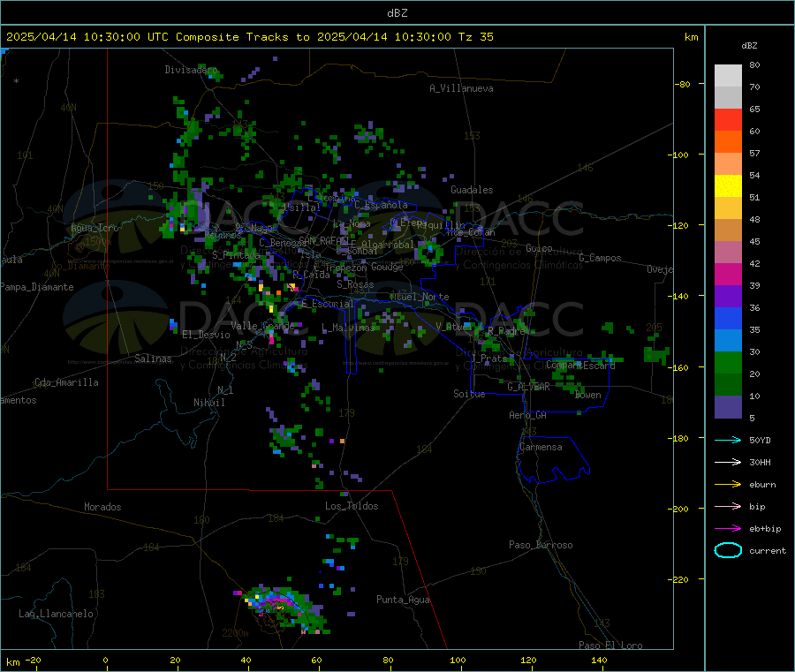
Task: Click the Guadales place label
Action: [x=472, y=190]
